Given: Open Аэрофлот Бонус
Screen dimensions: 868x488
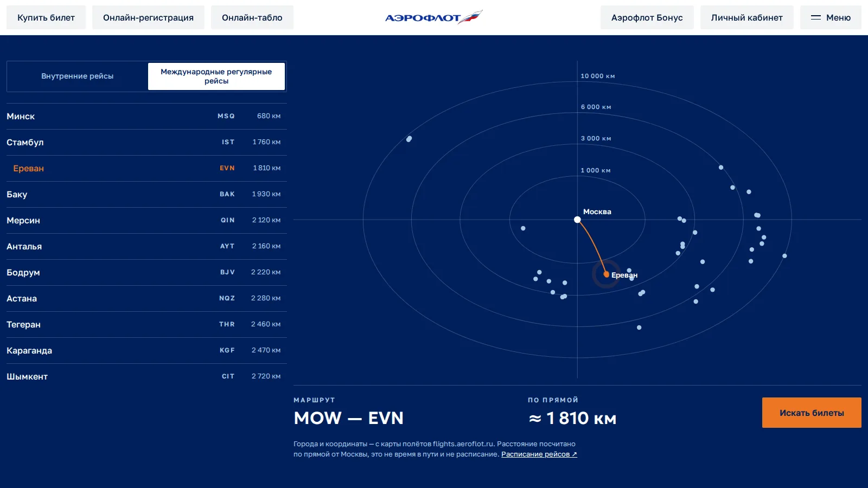Looking at the screenshot, I should [x=647, y=17].
